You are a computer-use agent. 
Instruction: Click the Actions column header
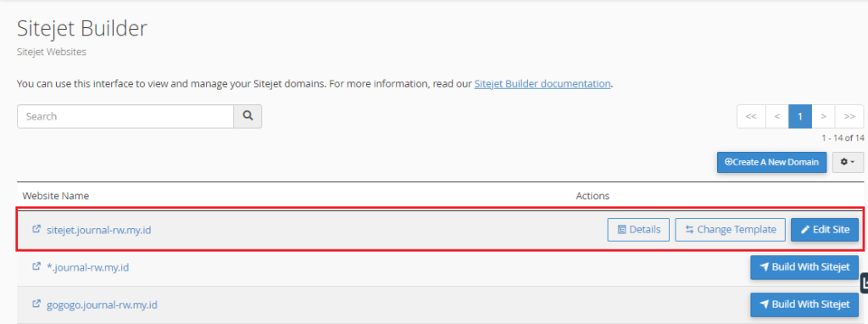coord(593,196)
